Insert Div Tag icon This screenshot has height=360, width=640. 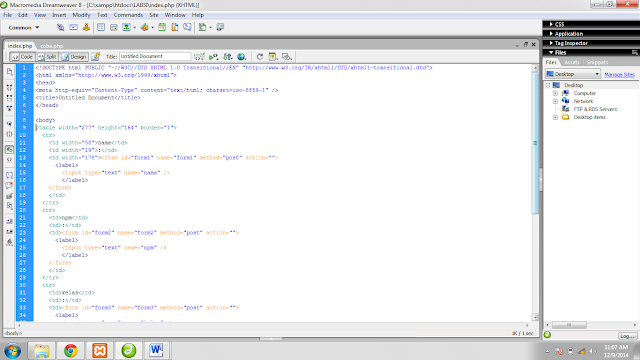click(x=113, y=27)
